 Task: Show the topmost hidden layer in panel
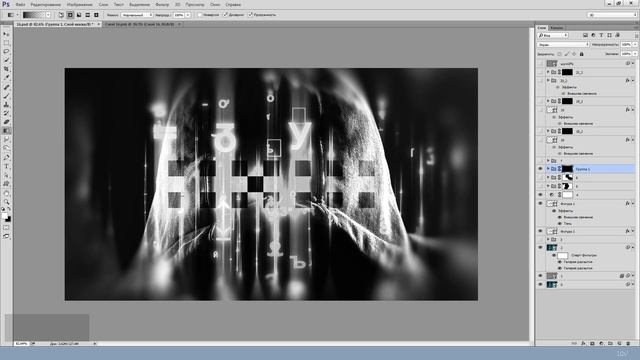(540, 64)
